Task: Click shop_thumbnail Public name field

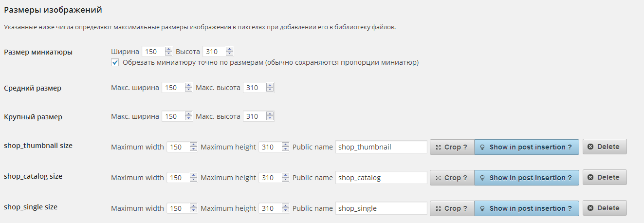Action: pyautogui.click(x=381, y=147)
